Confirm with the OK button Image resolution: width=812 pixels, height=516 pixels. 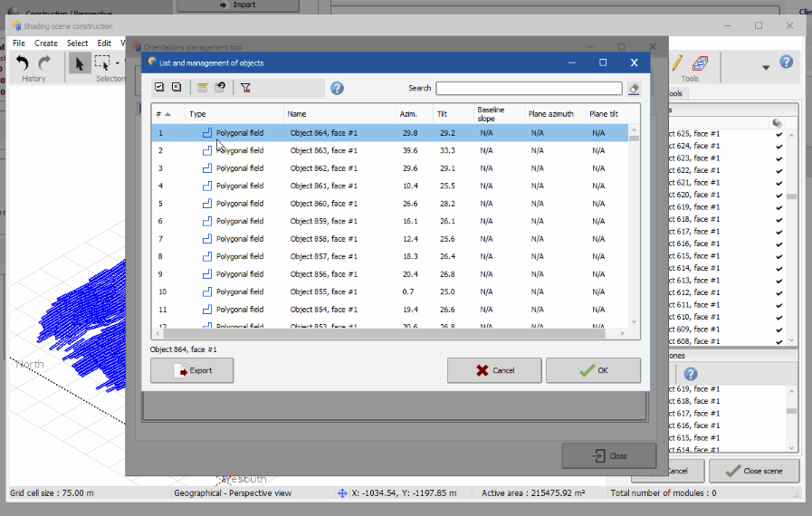pos(594,370)
